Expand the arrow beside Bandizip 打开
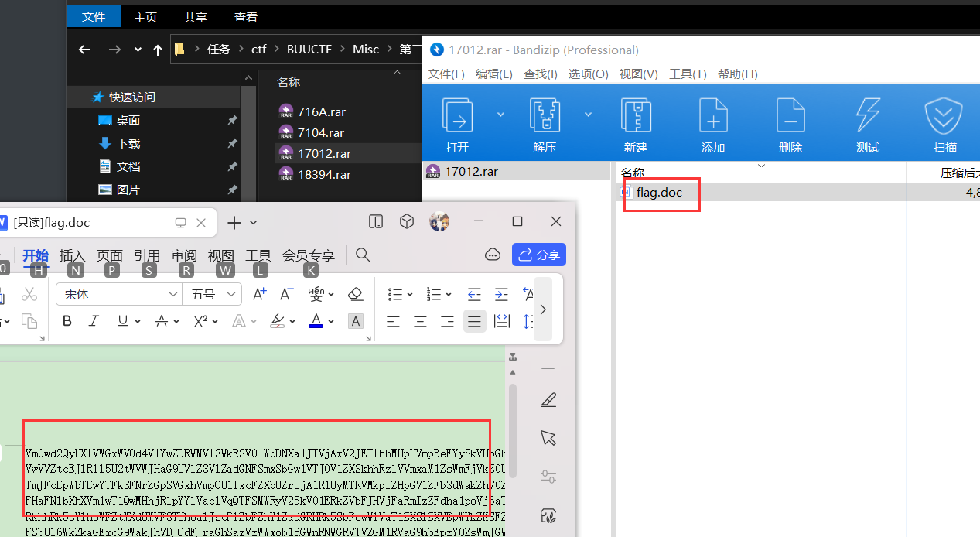This screenshot has width=980, height=537. click(x=500, y=114)
